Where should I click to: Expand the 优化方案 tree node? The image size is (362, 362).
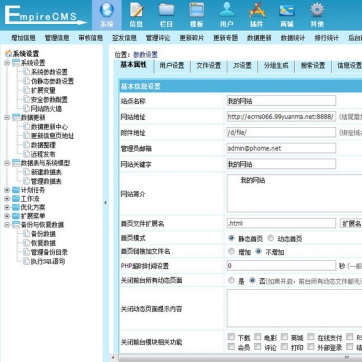[x=7, y=207]
